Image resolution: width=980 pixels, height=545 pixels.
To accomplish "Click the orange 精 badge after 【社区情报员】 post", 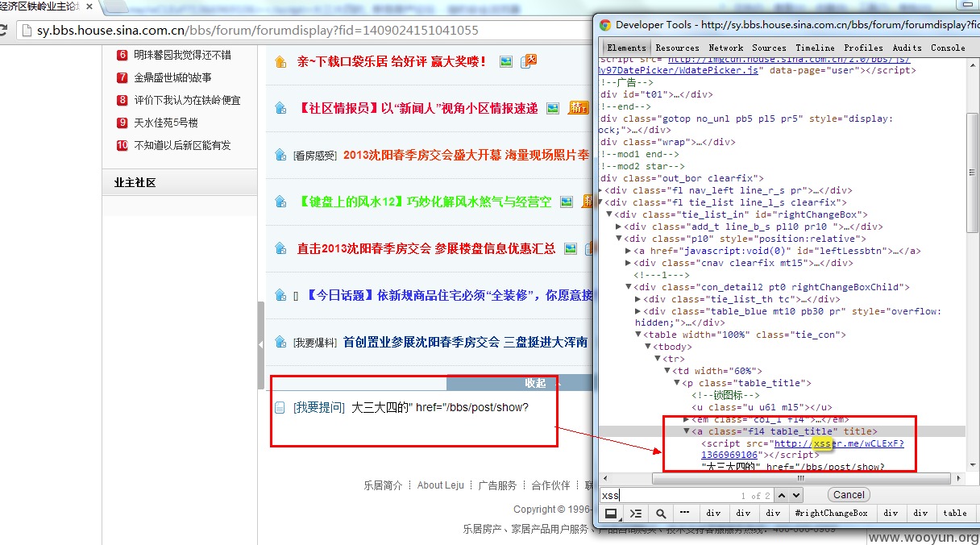I will point(579,107).
